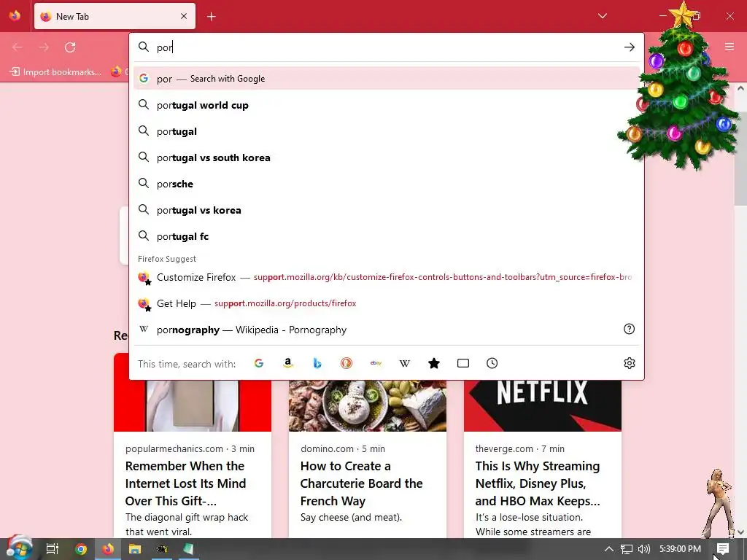Go forward one page
Viewport: 747px width, 560px height.
[x=44, y=47]
